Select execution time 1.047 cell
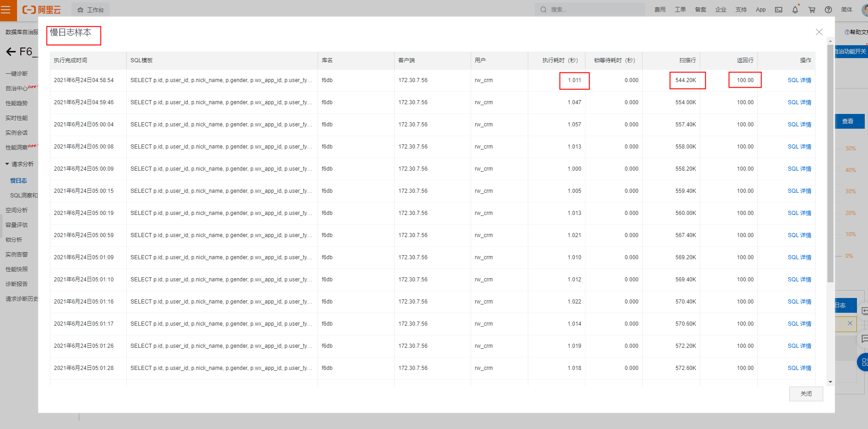The width and height of the screenshot is (868, 429). click(574, 102)
